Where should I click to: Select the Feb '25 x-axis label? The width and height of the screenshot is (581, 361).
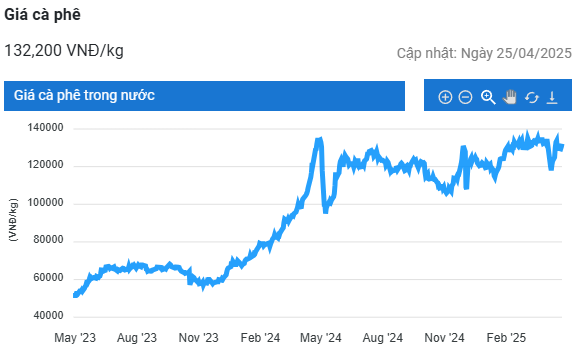click(x=506, y=338)
